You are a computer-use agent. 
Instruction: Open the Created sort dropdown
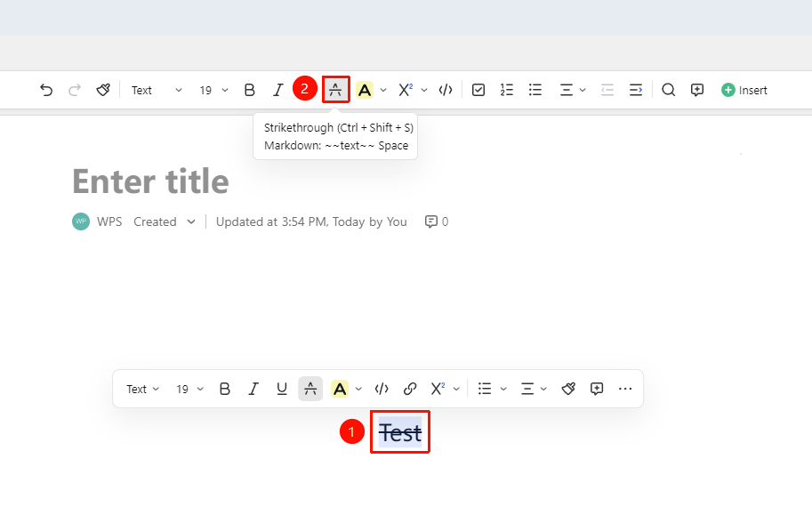[165, 221]
